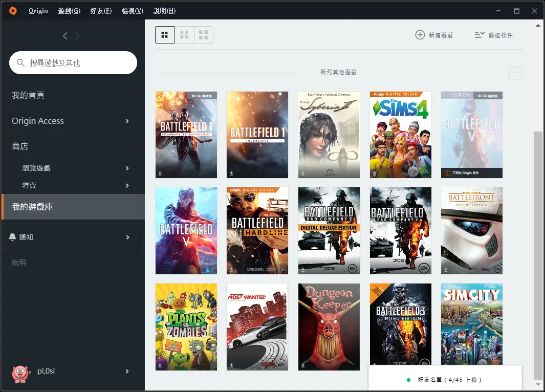Viewport: 545px width, 392px height.
Task: Click 篩選條件 button label
Action: pyautogui.click(x=500, y=35)
